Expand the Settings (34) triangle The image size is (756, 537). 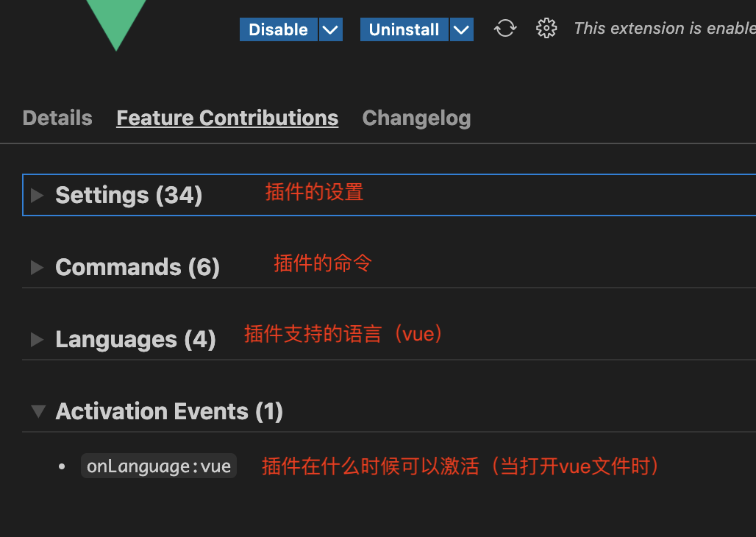coord(37,195)
